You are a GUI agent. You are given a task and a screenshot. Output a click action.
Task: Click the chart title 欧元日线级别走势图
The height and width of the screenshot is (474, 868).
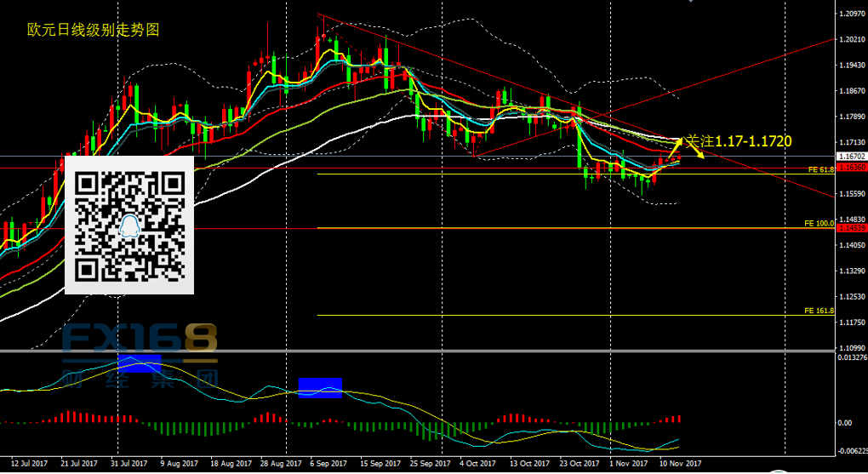pyautogui.click(x=93, y=30)
